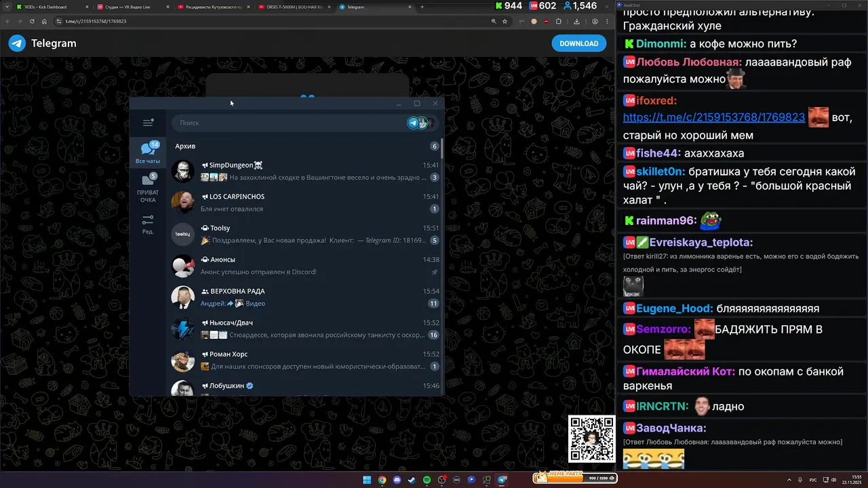Click the 'РУС' language indicator
The height and width of the screenshot is (488, 868).
tap(813, 480)
